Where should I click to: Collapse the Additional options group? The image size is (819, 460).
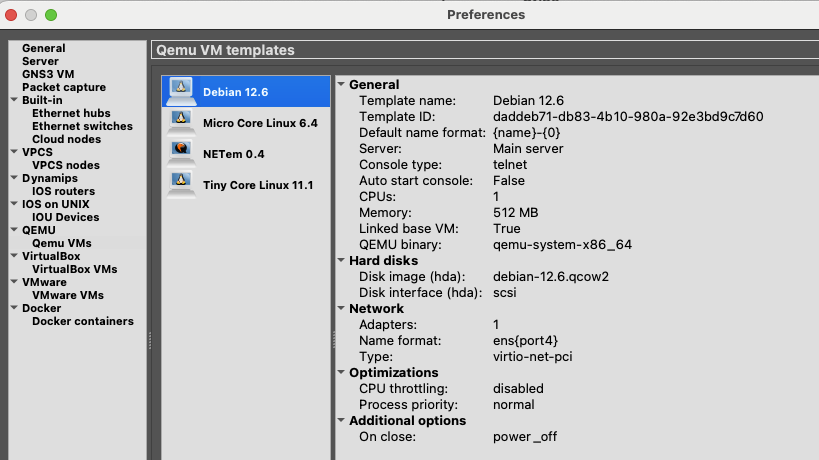click(341, 420)
